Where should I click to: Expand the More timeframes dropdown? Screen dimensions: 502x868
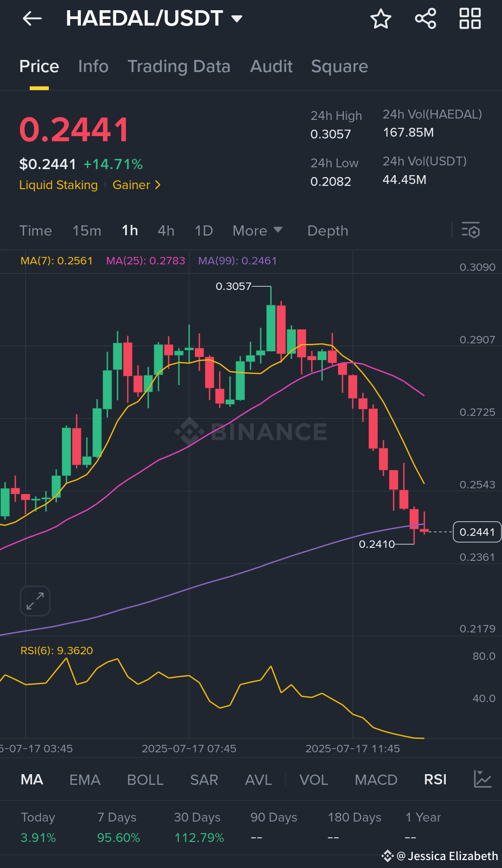click(257, 230)
